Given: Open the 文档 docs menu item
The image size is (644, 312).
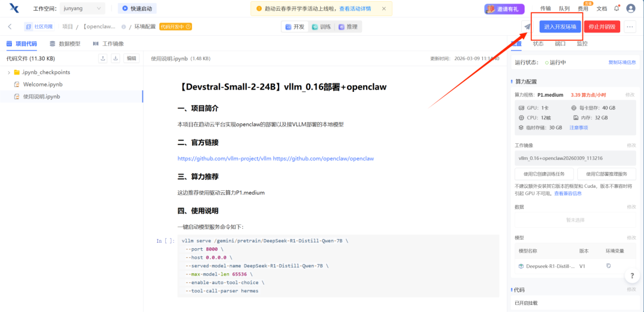Looking at the screenshot, I should coord(602,8).
